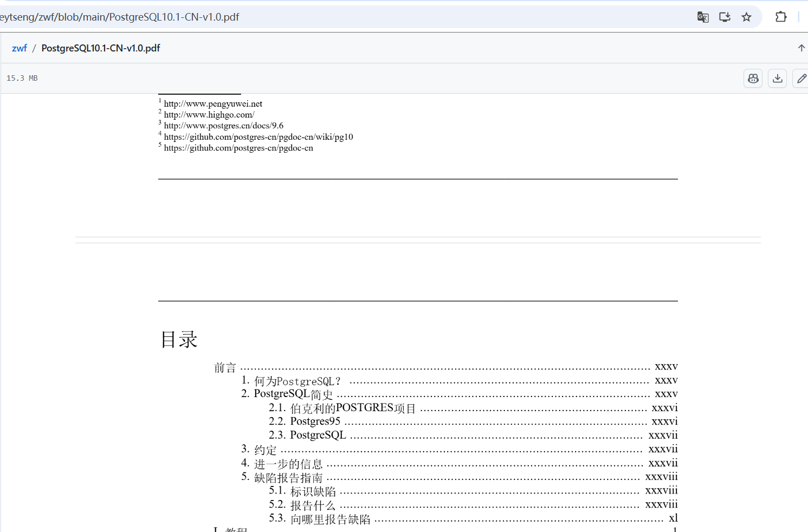Click page number xl for entry 5.3
808x532 pixels.
pos(673,518)
